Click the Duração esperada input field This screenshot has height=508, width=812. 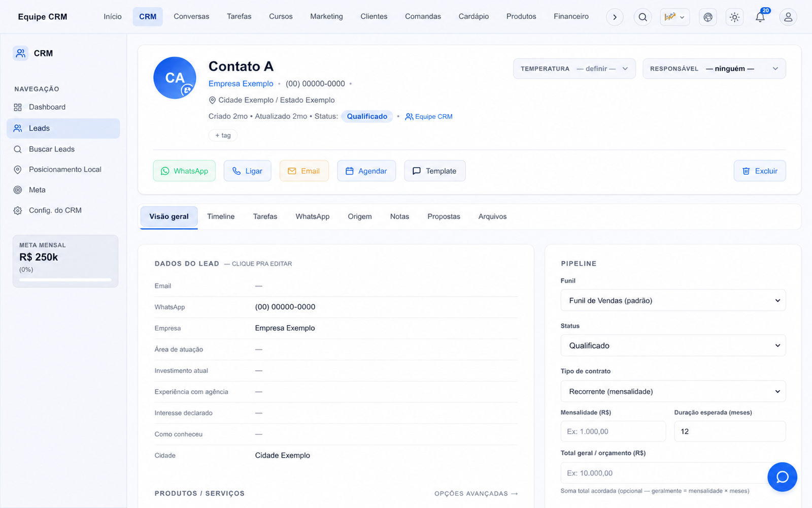coord(730,432)
